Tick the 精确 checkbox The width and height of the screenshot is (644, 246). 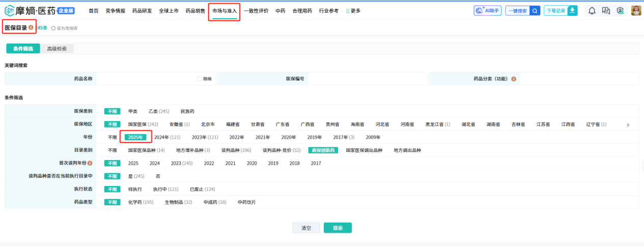pyautogui.click(x=200, y=79)
